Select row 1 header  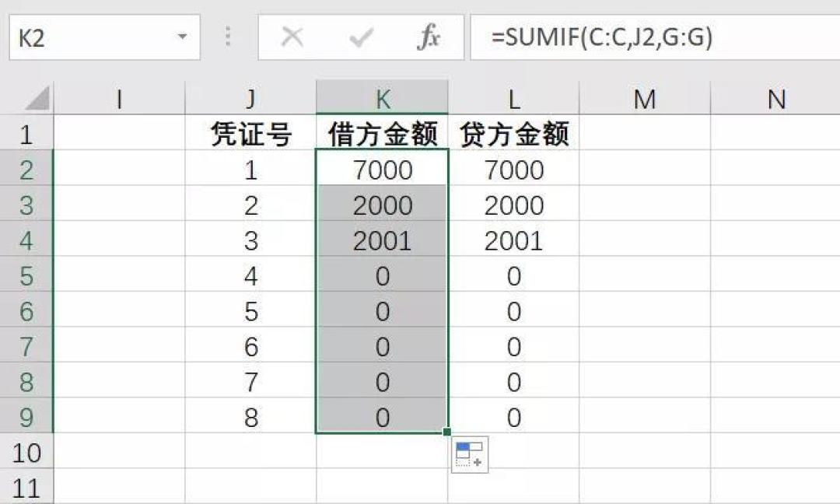pos(26,132)
